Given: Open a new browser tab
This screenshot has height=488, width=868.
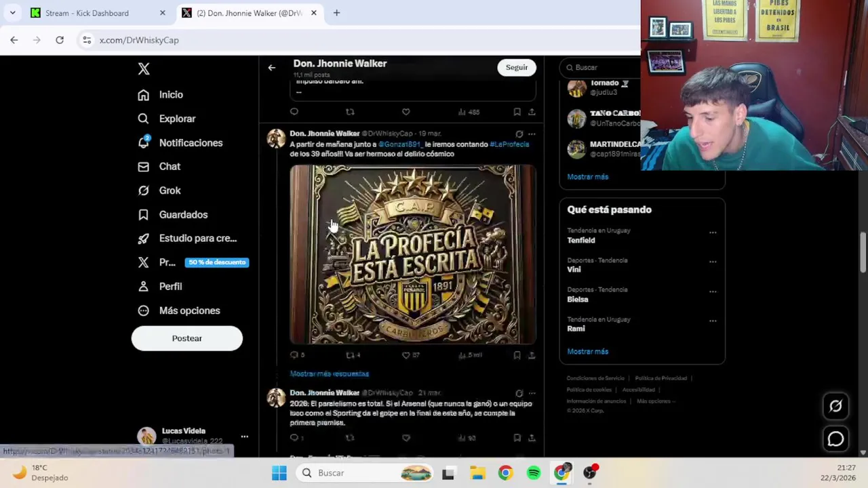Looking at the screenshot, I should pos(336,13).
